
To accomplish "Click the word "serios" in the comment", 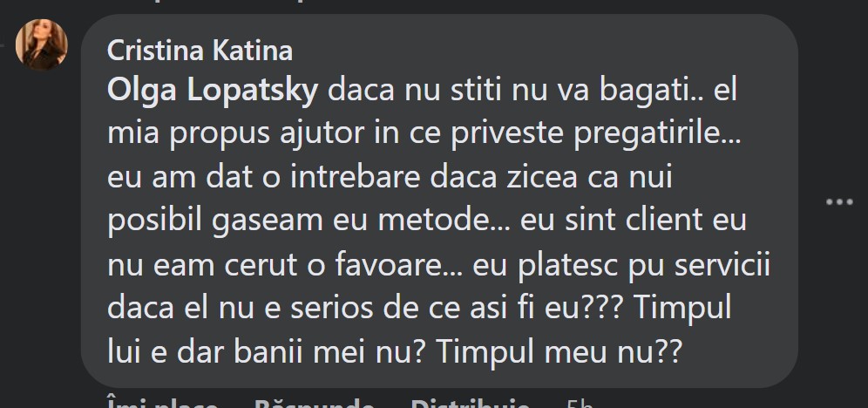I will [333, 307].
